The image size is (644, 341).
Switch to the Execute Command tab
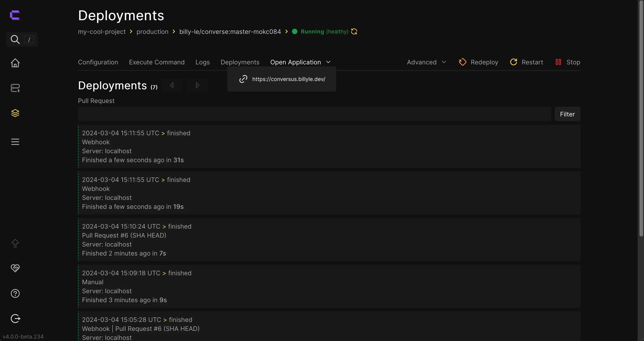[157, 62]
